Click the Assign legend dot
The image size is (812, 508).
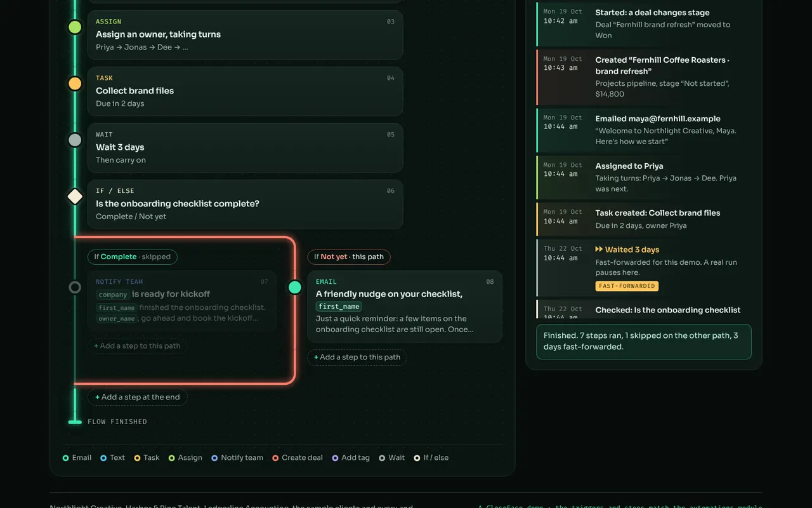coord(172,458)
